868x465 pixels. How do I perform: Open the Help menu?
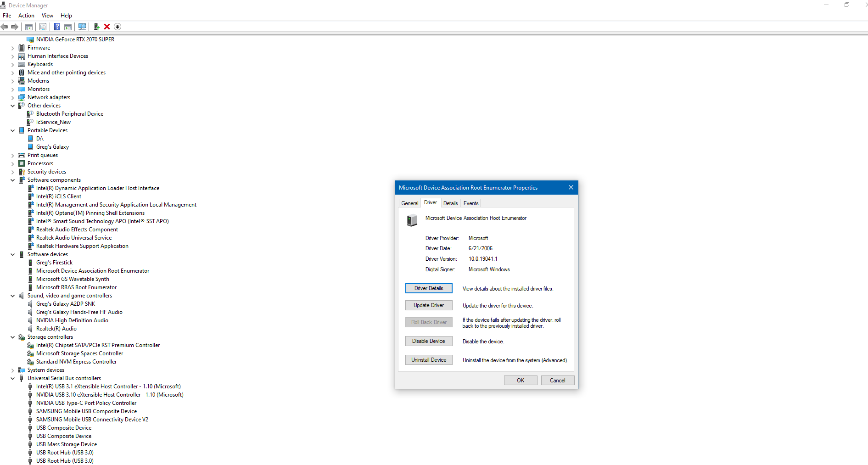[x=66, y=16]
